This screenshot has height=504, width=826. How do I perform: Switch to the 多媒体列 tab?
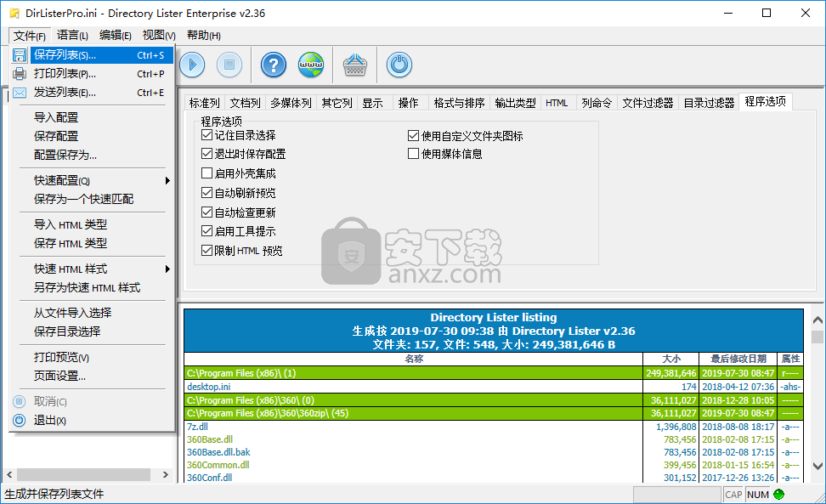pos(291,103)
